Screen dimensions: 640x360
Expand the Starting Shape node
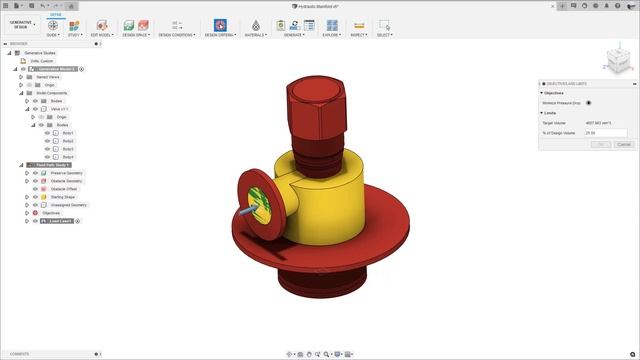coord(27,197)
